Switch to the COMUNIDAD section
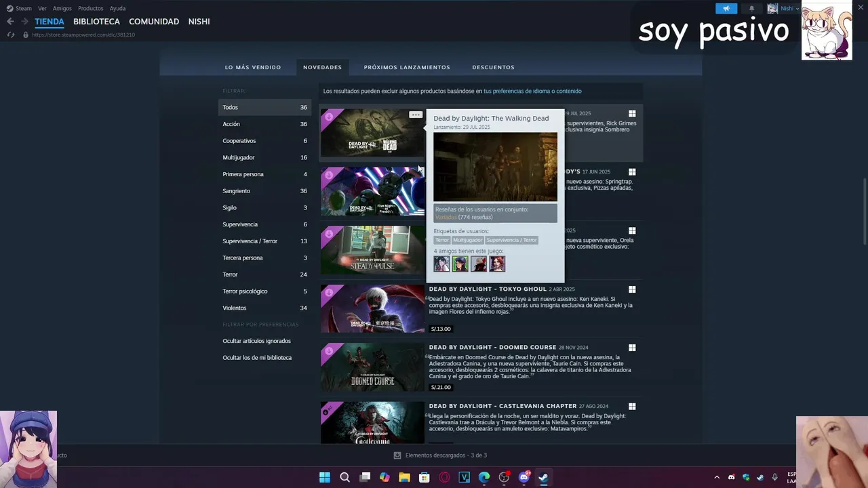 pyautogui.click(x=154, y=22)
